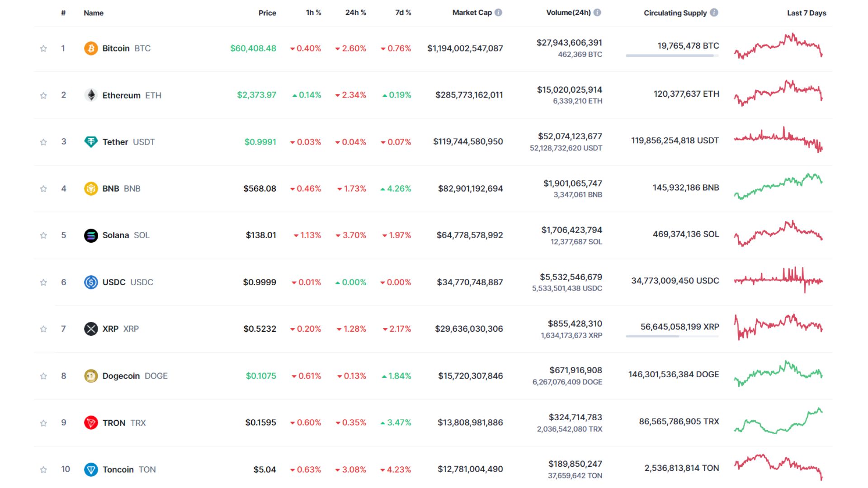Select the TRON TRX logo icon
868x488 pixels.
tap(91, 422)
